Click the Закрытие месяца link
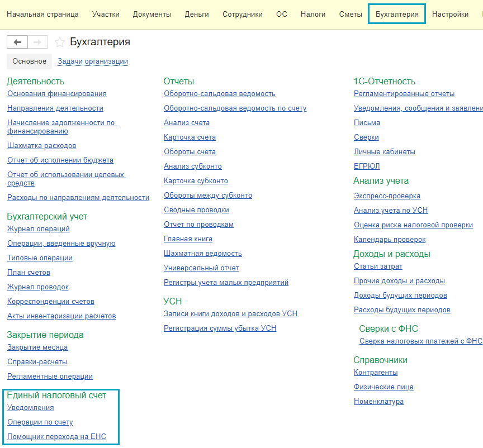 pyautogui.click(x=37, y=347)
